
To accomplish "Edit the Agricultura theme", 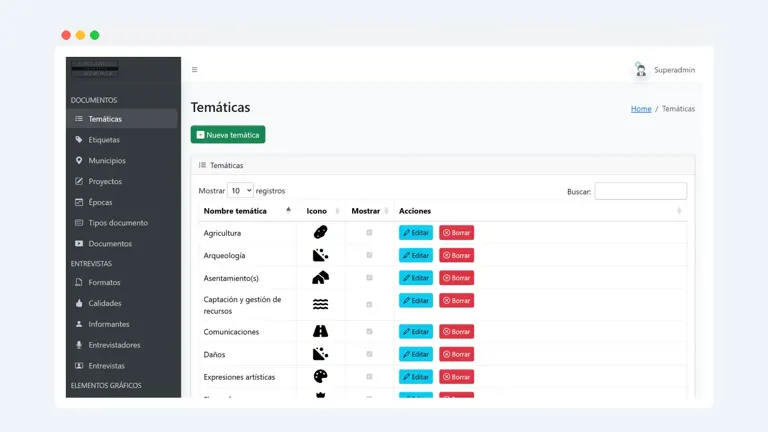I will point(416,233).
